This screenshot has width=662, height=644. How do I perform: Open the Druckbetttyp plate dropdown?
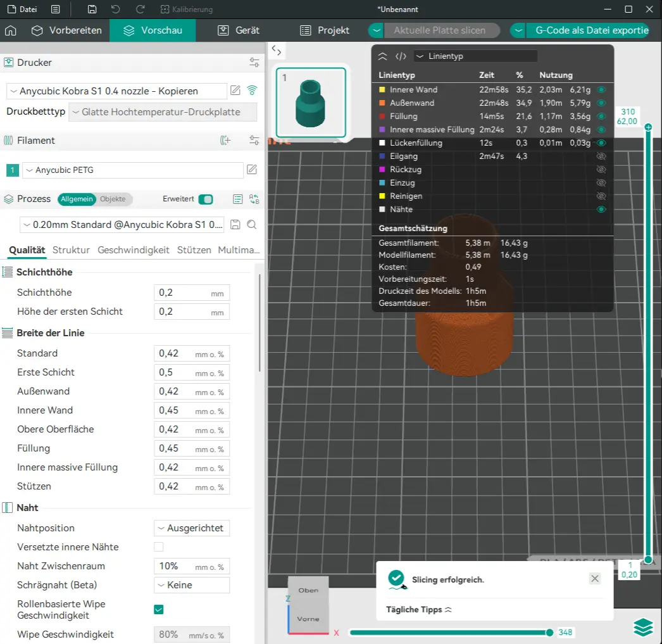click(163, 112)
